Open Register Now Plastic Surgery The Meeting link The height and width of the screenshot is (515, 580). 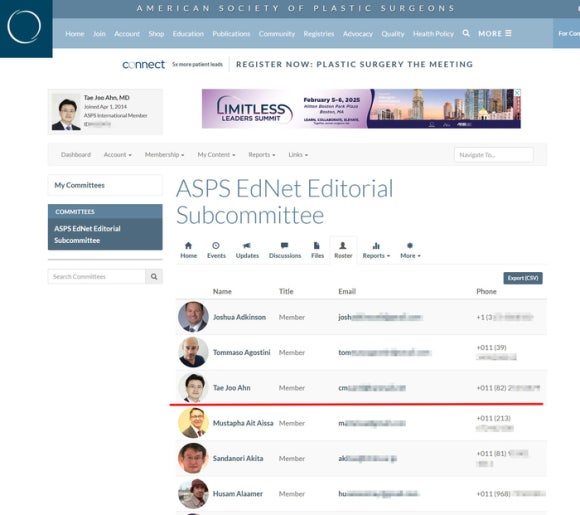pos(354,64)
